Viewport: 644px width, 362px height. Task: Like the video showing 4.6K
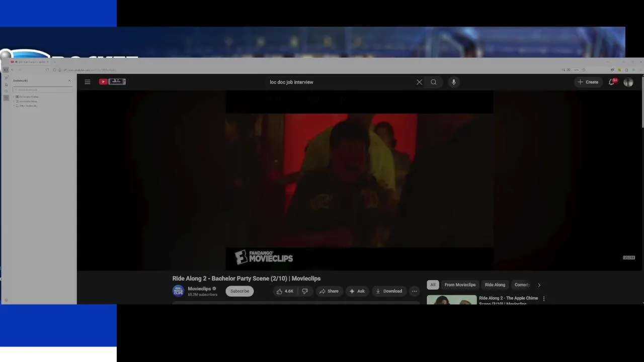tap(285, 291)
